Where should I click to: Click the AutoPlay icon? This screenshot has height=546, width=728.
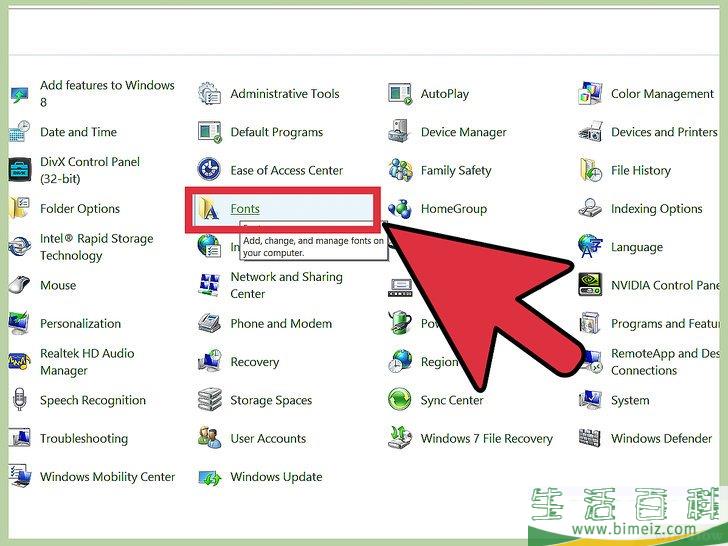(400, 93)
